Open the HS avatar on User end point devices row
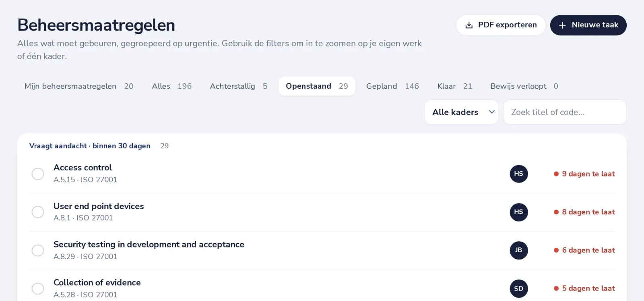The width and height of the screenshot is (644, 301). coord(519,212)
